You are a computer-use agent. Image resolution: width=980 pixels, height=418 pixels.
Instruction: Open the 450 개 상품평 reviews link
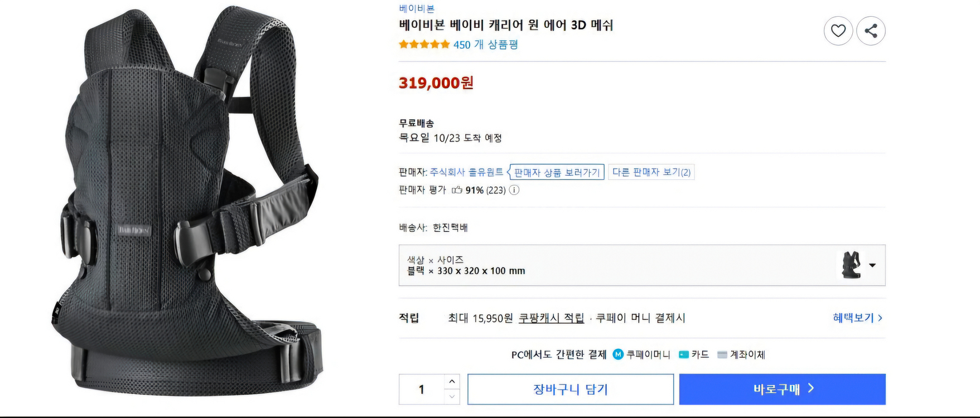(x=485, y=45)
